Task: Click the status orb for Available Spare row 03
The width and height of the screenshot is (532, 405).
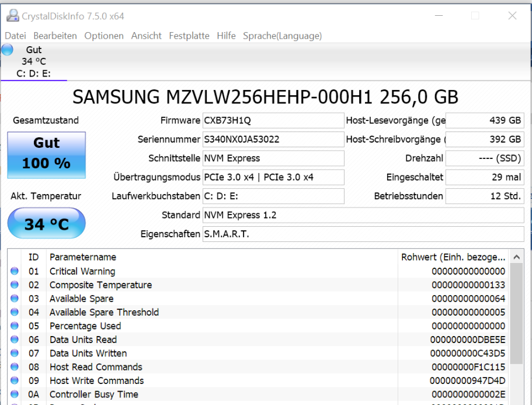Action: click(x=14, y=298)
